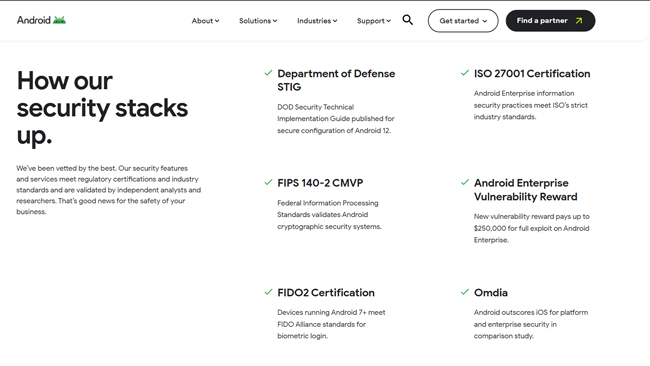Click the Find a partner button
Viewport: 650px width, 366px height.
550,21
